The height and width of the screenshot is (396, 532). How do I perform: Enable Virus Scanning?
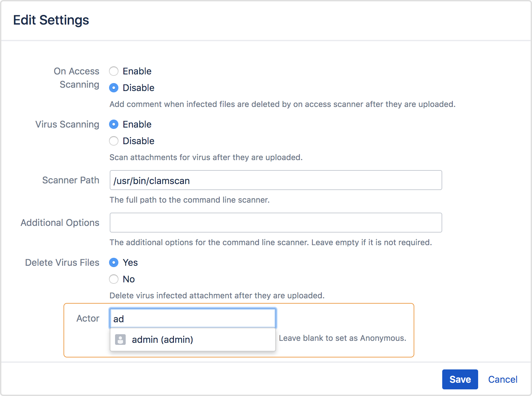(x=114, y=124)
